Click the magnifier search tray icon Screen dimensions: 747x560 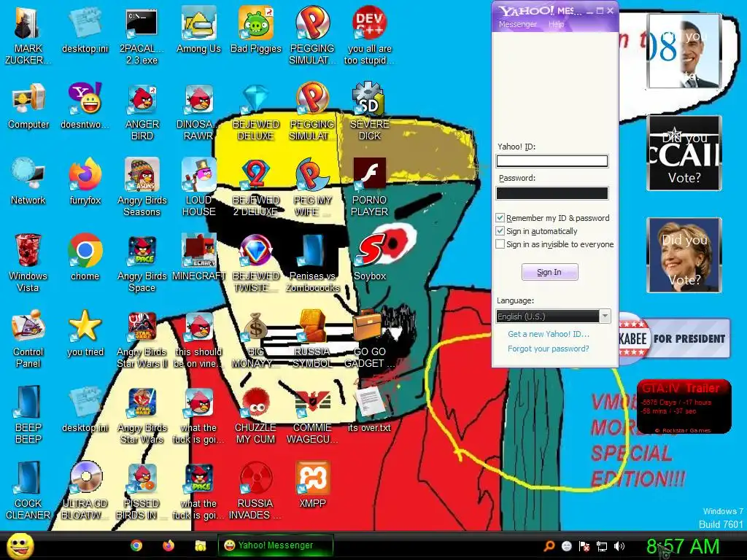click(549, 546)
